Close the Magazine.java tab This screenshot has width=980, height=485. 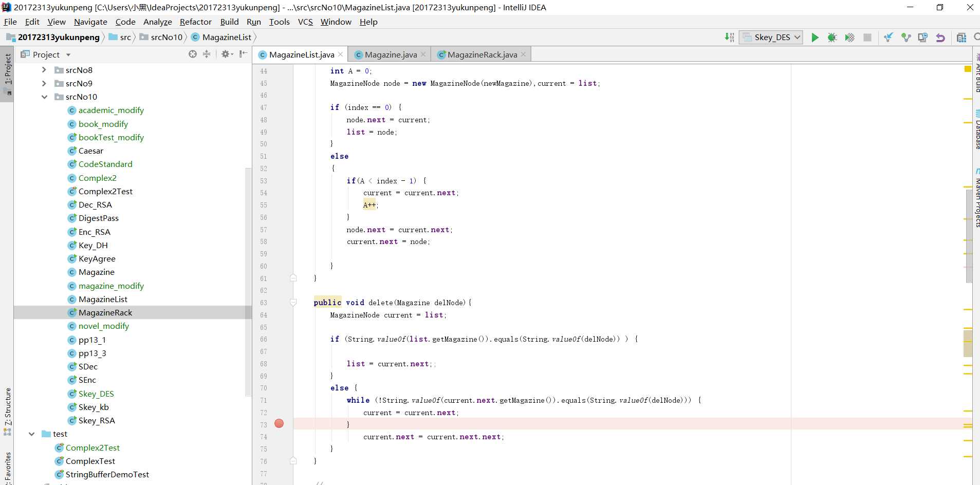click(423, 54)
